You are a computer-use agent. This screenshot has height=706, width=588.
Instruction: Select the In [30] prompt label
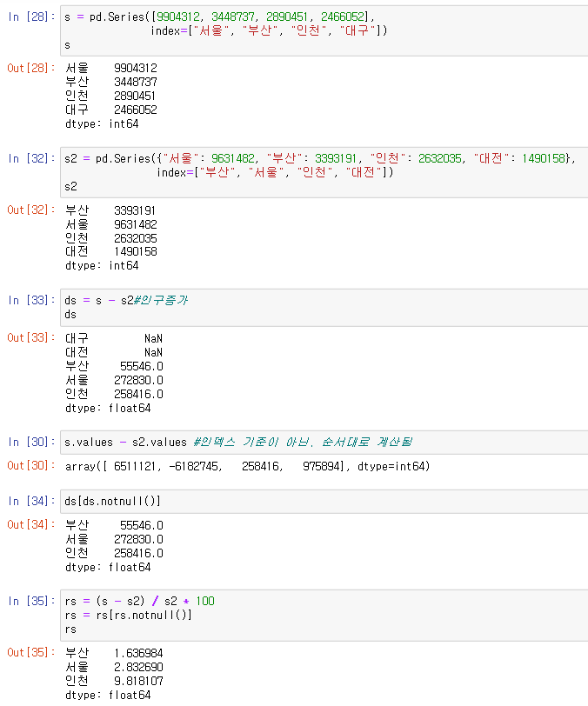point(31,443)
